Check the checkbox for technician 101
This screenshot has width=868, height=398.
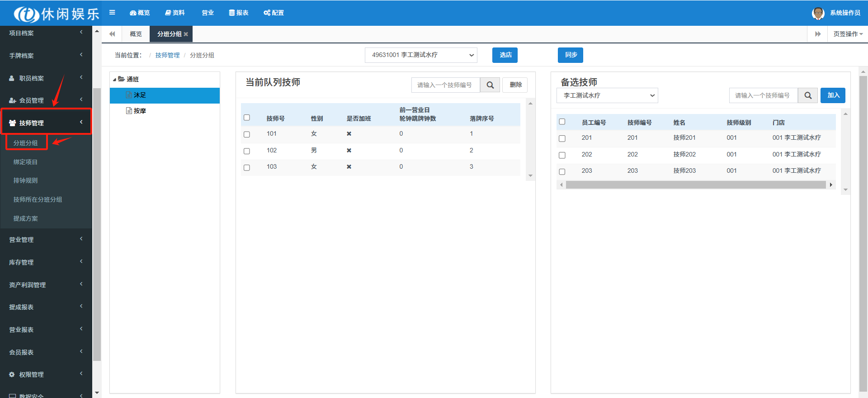(247, 134)
